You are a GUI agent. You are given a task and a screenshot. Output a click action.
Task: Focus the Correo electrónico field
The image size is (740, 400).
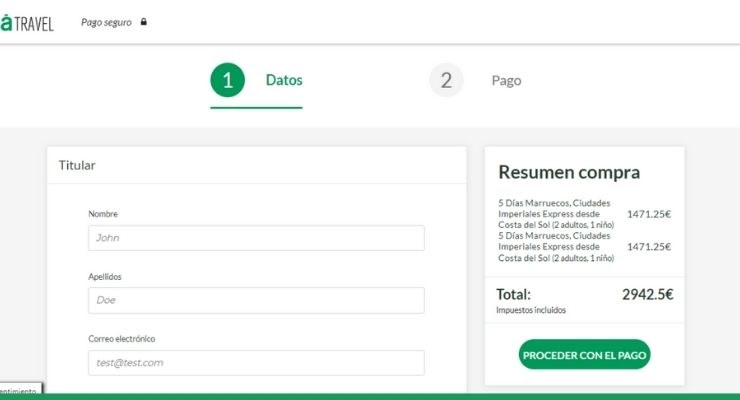click(x=256, y=362)
